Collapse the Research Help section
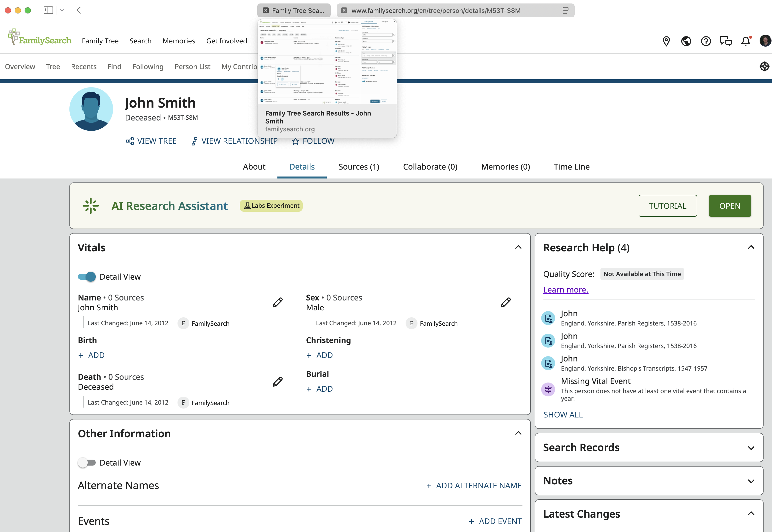 click(751, 247)
